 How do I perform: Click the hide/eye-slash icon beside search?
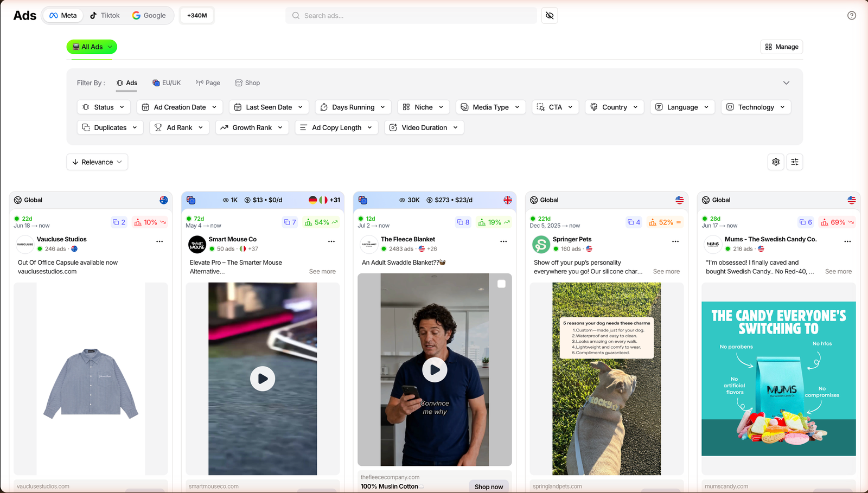tap(550, 16)
